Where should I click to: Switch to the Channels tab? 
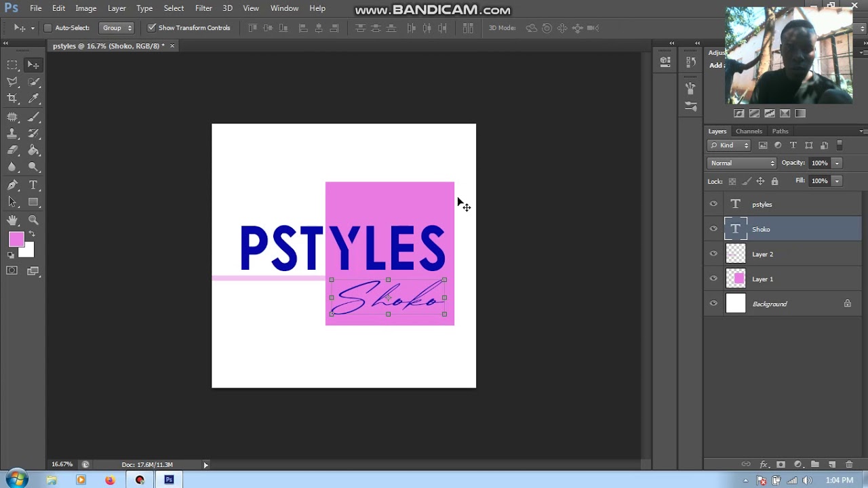749,131
